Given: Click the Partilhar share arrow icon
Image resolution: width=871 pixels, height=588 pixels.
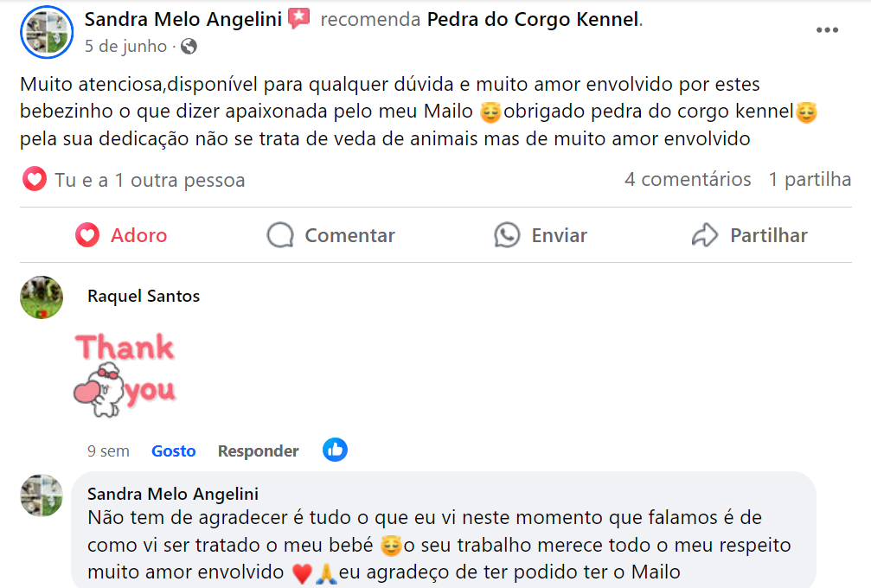Looking at the screenshot, I should click(705, 235).
